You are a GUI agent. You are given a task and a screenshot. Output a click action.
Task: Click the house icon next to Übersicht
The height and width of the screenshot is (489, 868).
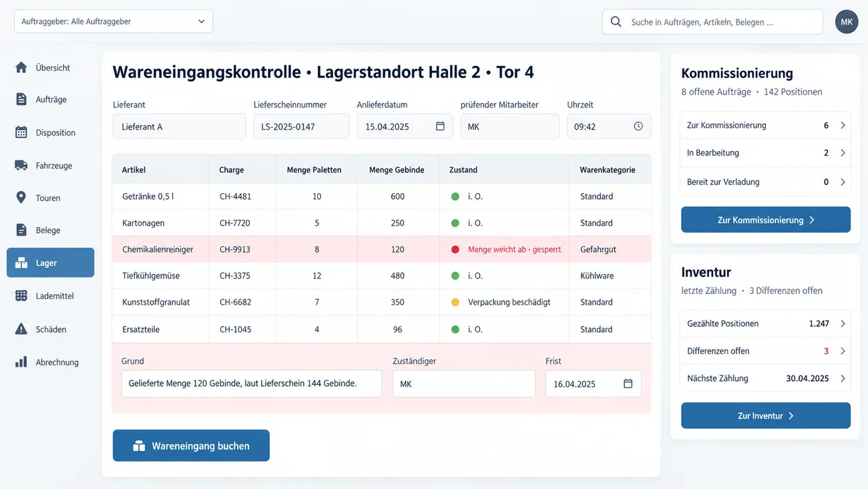21,67
